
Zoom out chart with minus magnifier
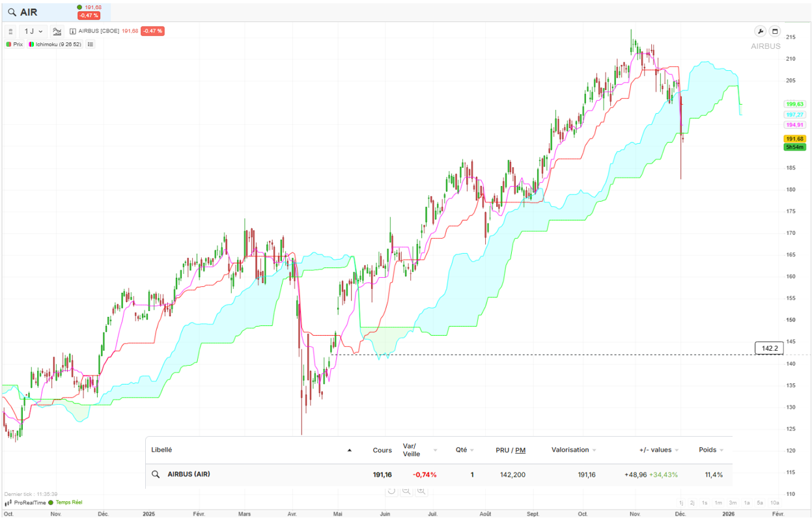click(x=406, y=491)
